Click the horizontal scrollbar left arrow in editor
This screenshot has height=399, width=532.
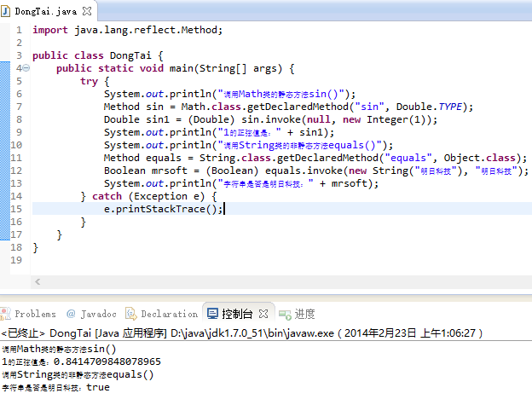38,281
